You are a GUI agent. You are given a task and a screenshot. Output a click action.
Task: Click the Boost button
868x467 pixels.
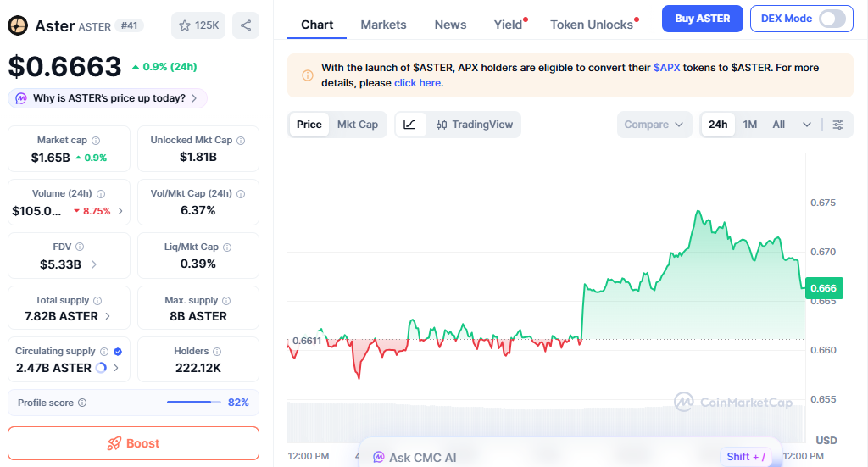coord(133,443)
